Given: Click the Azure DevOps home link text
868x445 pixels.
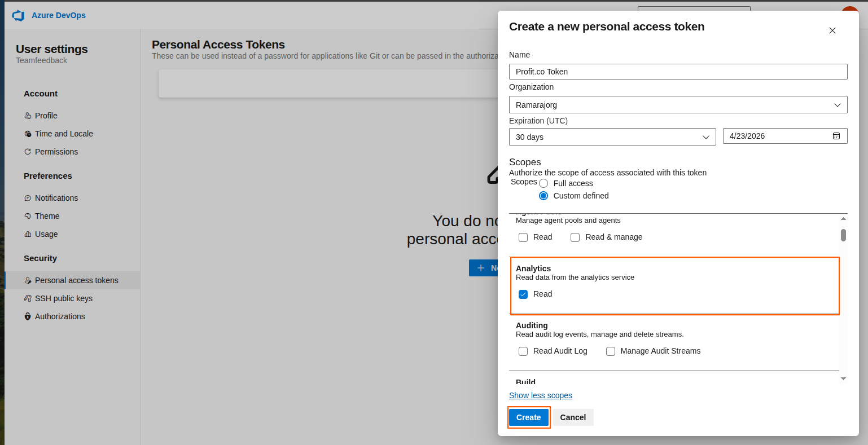Looking at the screenshot, I should (59, 15).
